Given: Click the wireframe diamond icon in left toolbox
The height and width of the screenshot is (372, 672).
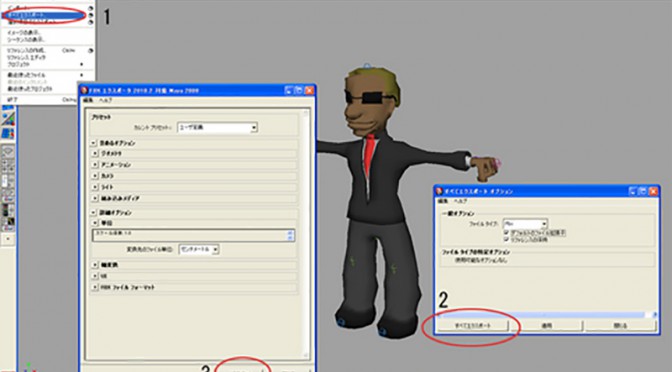Looking at the screenshot, I should pyautogui.click(x=8, y=151).
